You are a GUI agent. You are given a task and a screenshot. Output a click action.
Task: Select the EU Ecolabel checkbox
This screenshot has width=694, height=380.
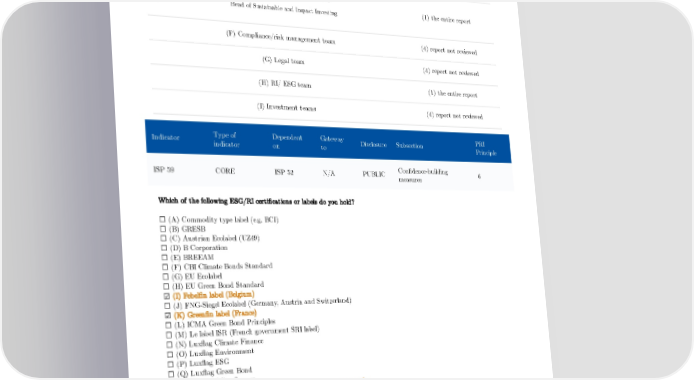[x=166, y=276]
